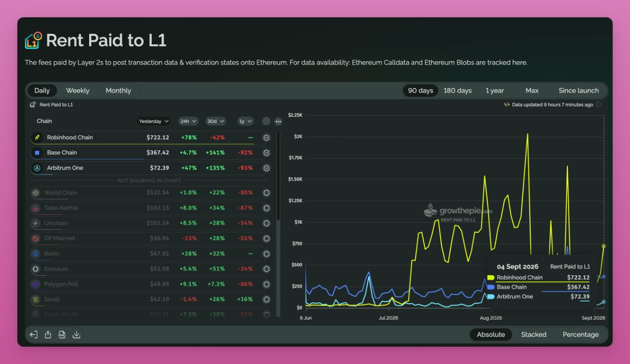
Task: Enable Scroll in the chart
Action: coord(267,299)
